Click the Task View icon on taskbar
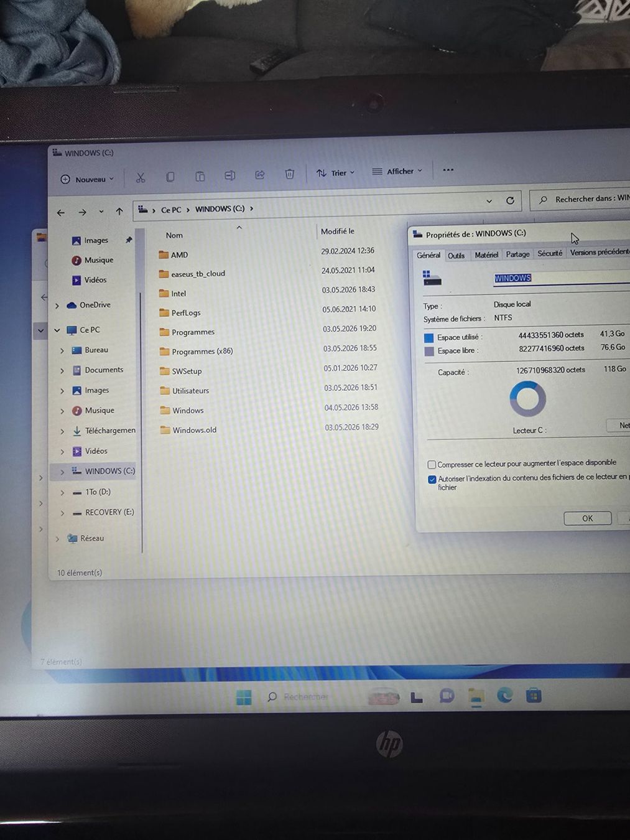Image resolution: width=630 pixels, height=840 pixels. pyautogui.click(x=417, y=698)
